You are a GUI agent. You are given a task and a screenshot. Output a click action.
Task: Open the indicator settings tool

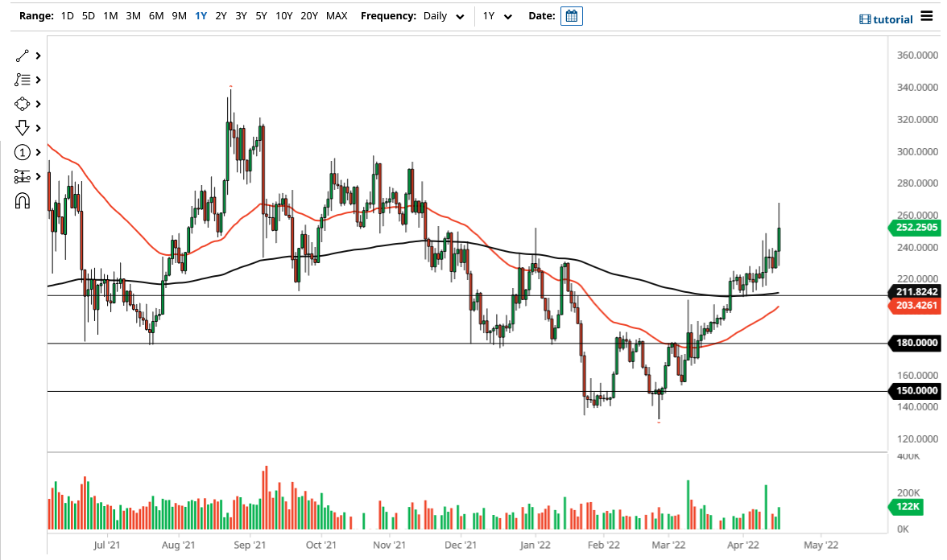point(22,176)
